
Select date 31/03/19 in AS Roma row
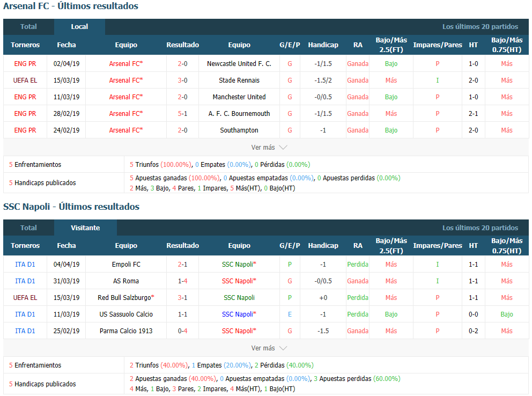66,281
